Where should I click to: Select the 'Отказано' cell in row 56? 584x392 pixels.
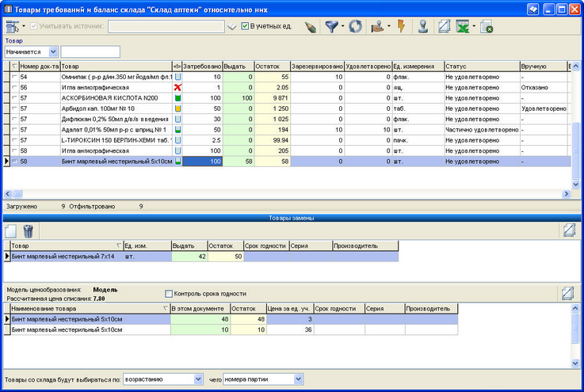tap(544, 87)
